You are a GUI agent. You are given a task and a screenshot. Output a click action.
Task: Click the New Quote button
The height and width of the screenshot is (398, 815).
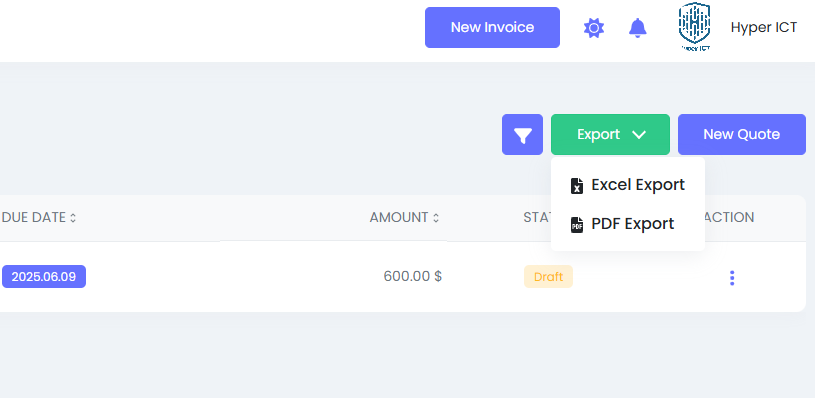click(x=742, y=135)
